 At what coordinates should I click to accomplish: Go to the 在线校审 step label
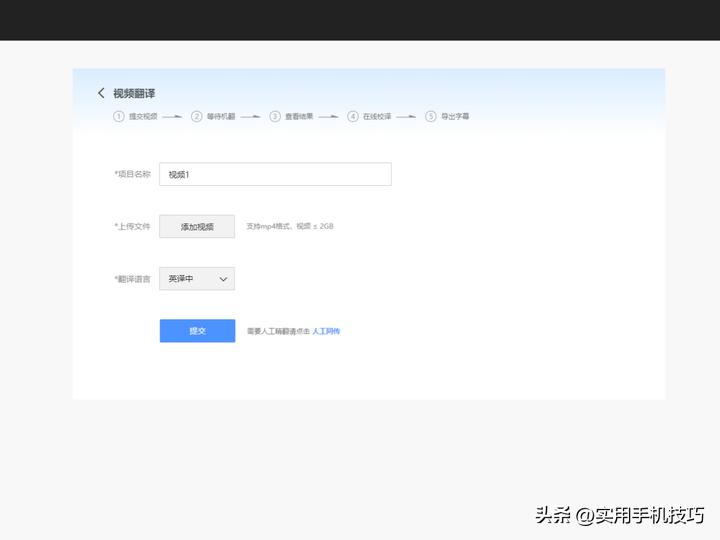[376, 116]
